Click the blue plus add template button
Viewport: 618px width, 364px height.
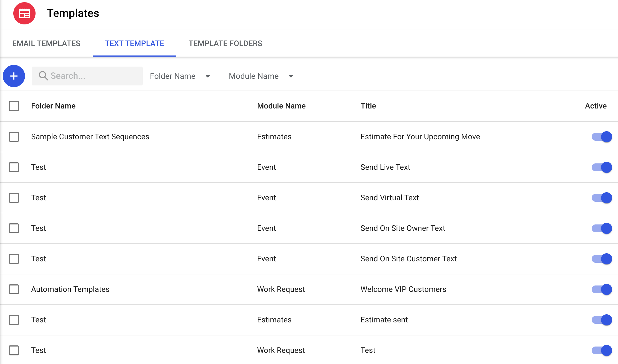click(x=14, y=76)
